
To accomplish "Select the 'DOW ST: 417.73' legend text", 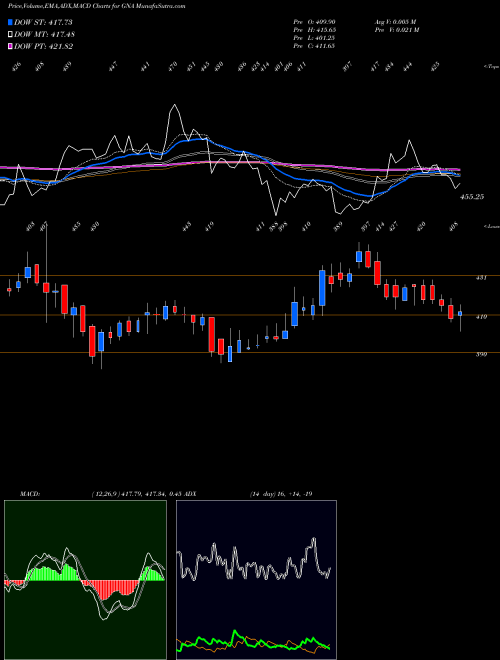I will pos(43,22).
